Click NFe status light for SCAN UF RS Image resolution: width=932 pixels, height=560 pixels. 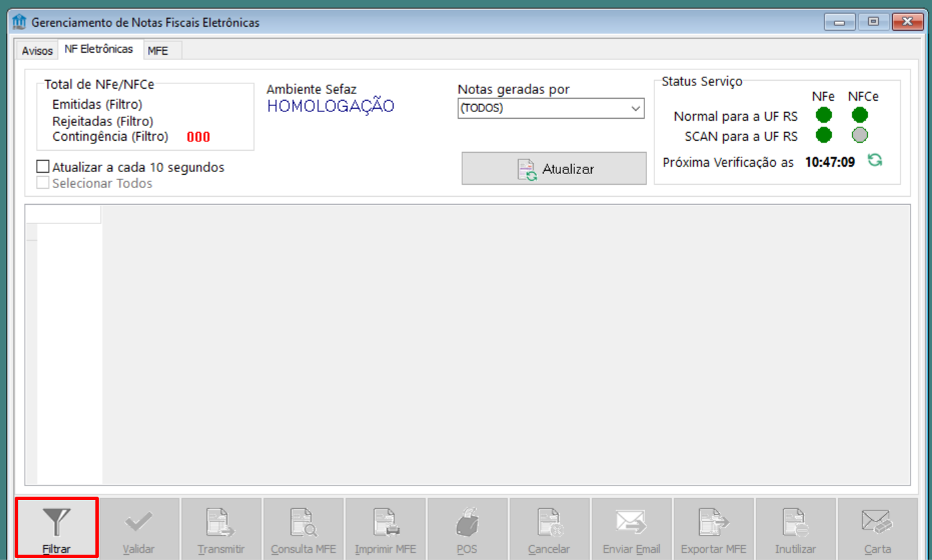click(x=824, y=135)
